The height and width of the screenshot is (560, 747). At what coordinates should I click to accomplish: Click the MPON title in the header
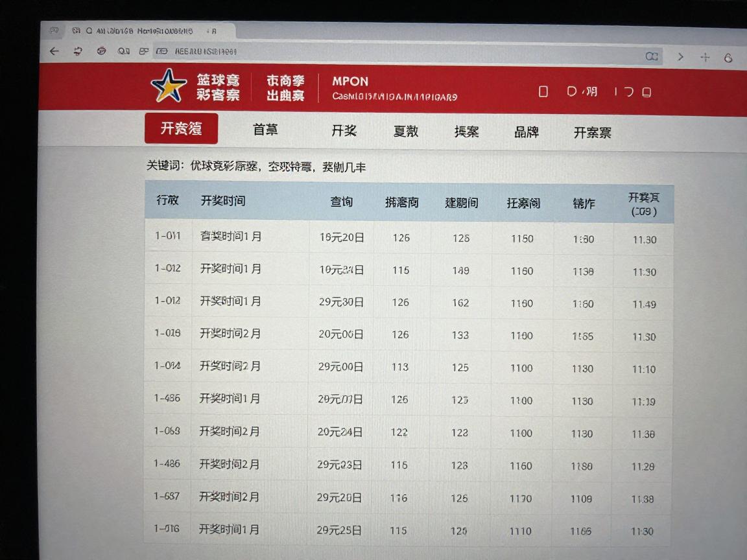(350, 82)
